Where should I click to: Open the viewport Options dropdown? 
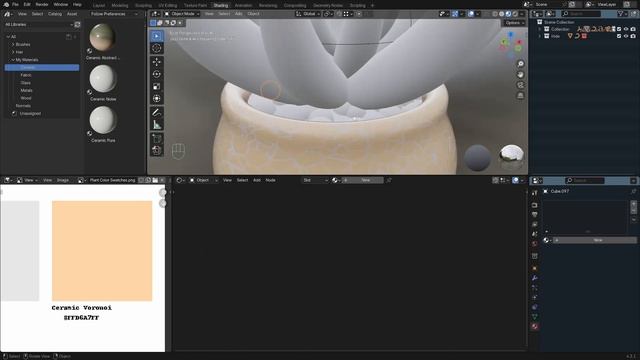coord(514,23)
